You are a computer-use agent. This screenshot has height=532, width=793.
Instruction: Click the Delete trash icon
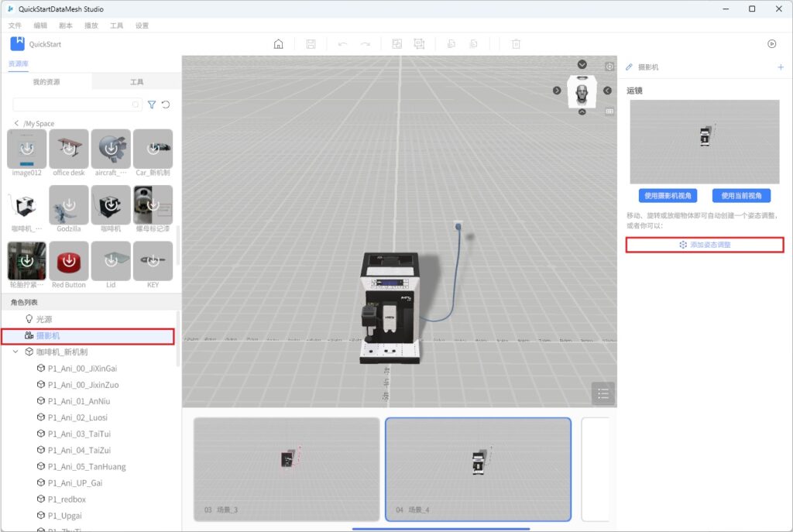click(x=517, y=44)
